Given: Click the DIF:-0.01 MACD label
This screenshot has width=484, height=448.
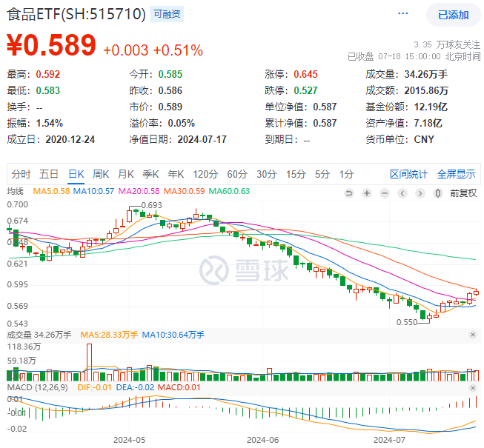Looking at the screenshot, I should pos(94,387).
